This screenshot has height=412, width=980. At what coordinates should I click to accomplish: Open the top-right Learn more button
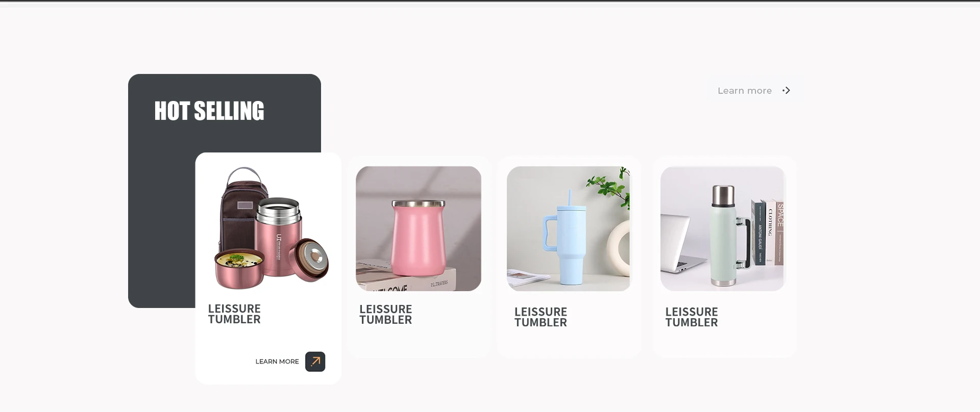755,90
